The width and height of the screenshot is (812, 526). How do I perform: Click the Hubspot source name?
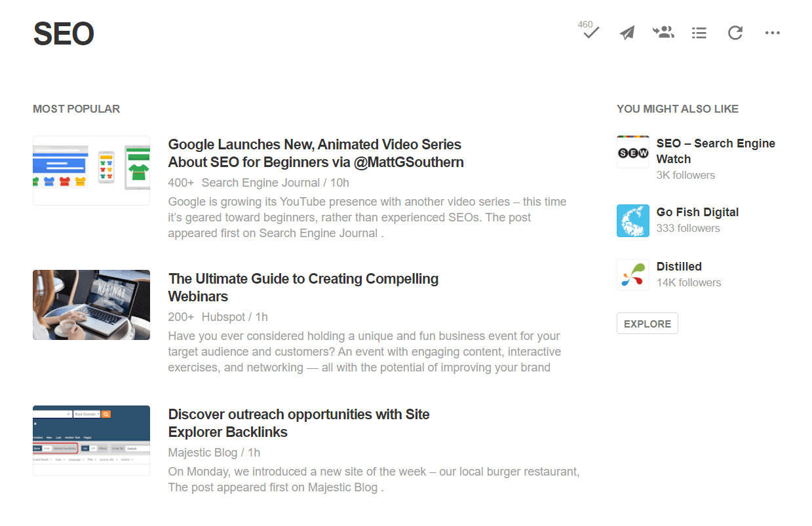tap(222, 316)
